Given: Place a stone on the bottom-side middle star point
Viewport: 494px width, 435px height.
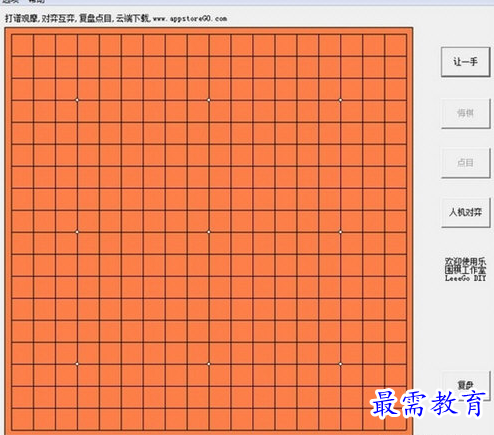Looking at the screenshot, I should (x=209, y=364).
